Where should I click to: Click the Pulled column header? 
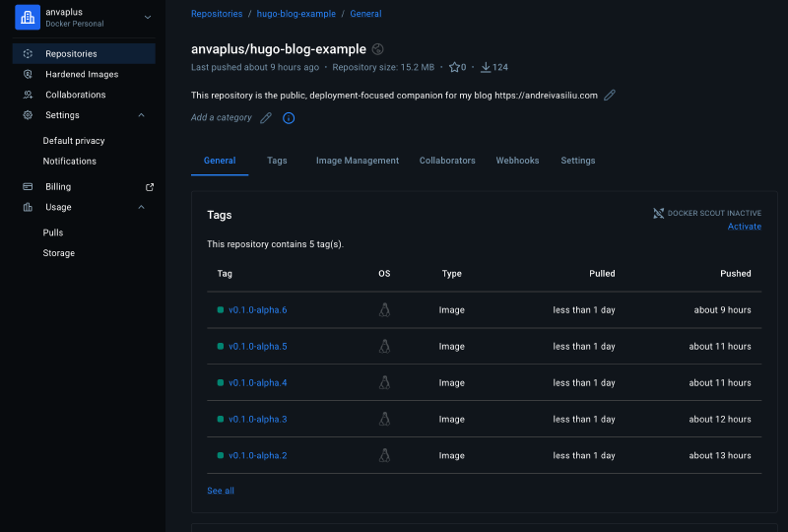click(x=602, y=274)
